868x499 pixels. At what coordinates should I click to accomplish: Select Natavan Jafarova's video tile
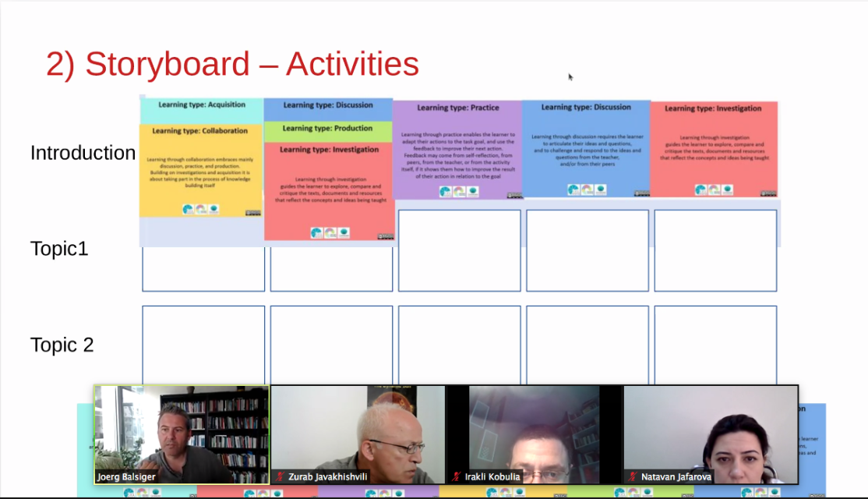[711, 434]
